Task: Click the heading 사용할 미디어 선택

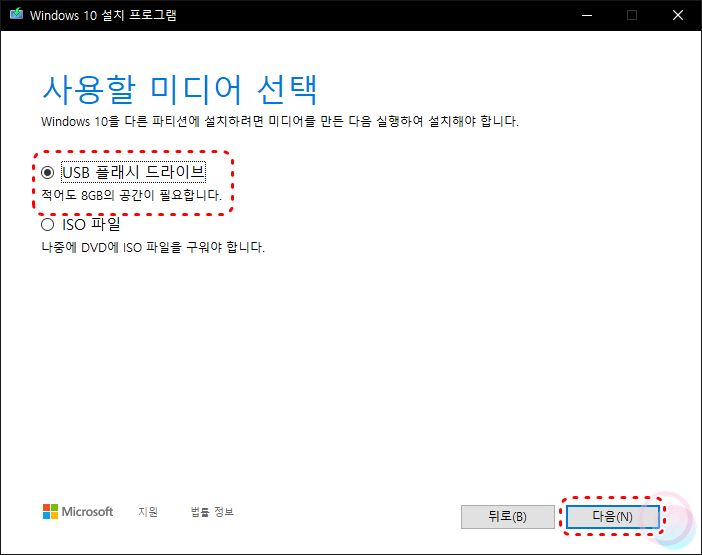Action: [x=180, y=90]
